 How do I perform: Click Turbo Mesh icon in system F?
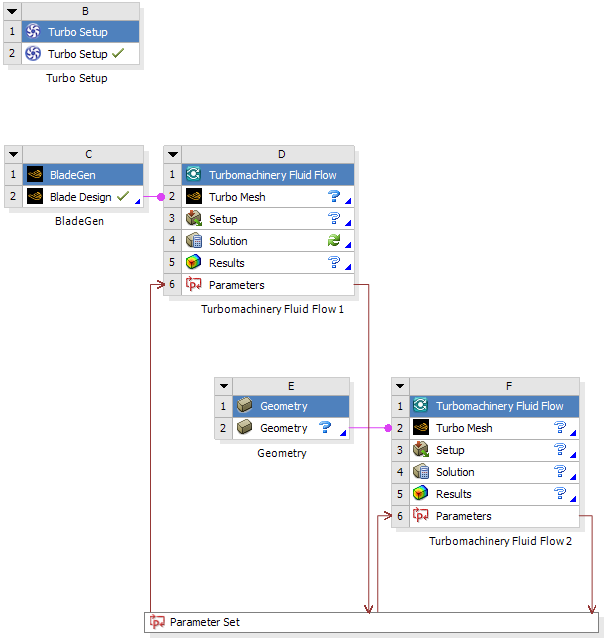click(421, 428)
